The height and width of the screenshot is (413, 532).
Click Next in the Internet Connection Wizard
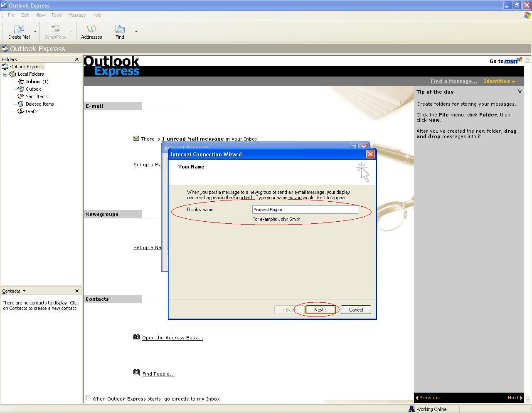[320, 310]
